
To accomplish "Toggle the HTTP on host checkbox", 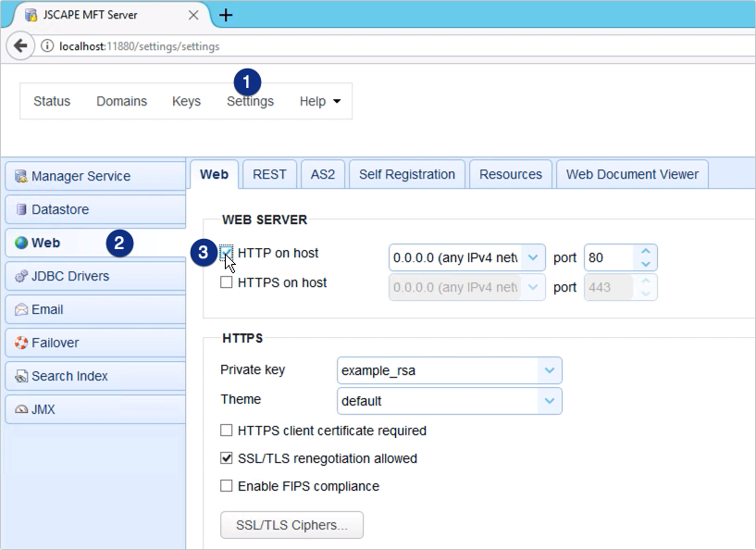I will coord(226,253).
